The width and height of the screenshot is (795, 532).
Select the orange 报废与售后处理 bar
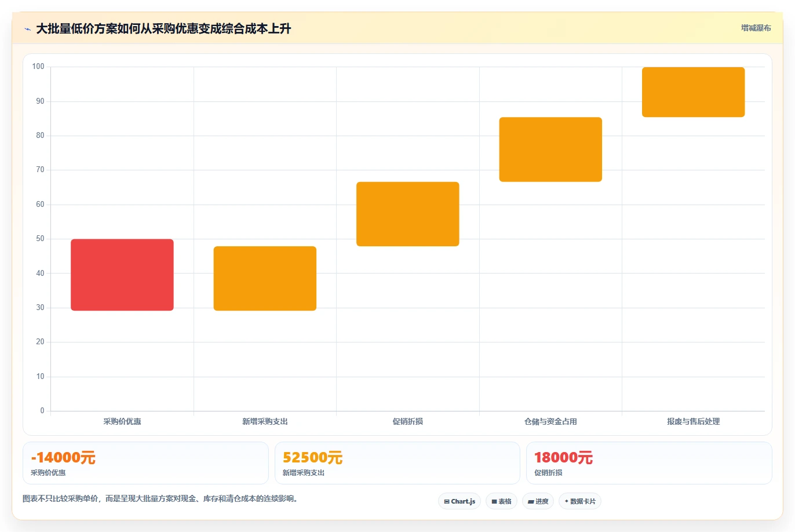point(693,92)
